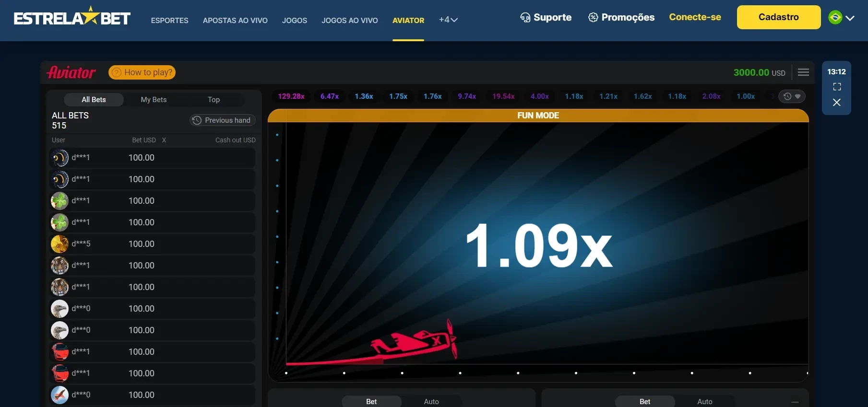Expand the +4 more menu
Image resolution: width=868 pixels, height=407 pixels.
pyautogui.click(x=448, y=20)
